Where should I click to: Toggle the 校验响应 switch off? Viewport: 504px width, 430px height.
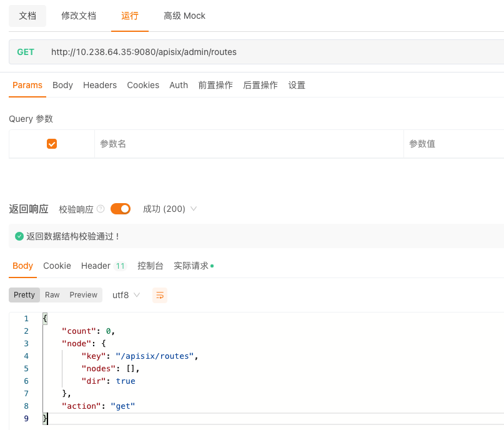(121, 209)
